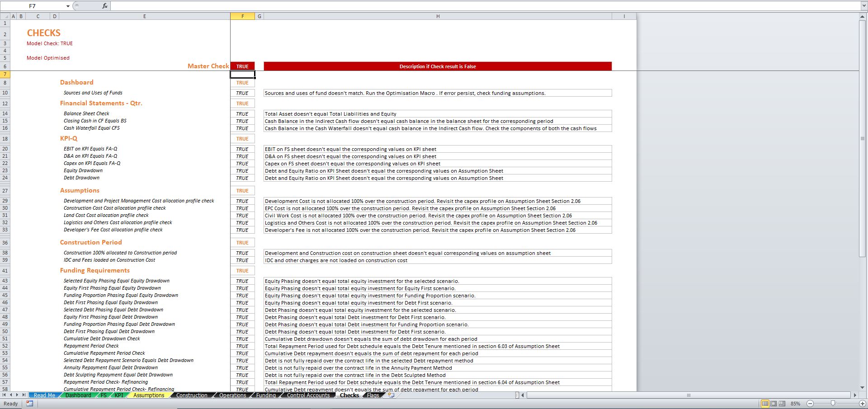The image size is (868, 409).
Task: Click 'Model Optimised' text cell
Action: (x=48, y=58)
